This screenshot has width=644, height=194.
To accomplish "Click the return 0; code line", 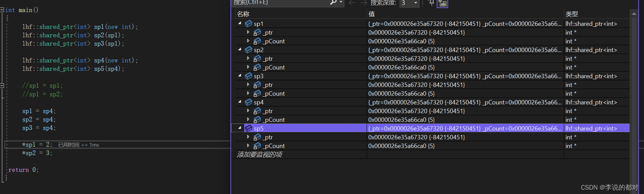I will [x=23, y=170].
